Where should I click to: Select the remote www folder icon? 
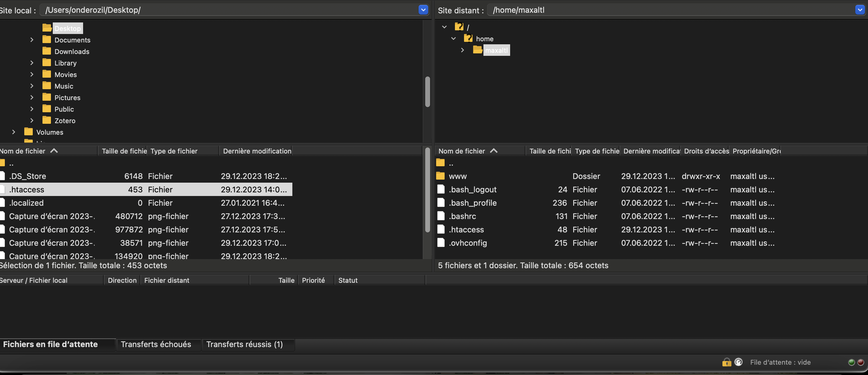(x=440, y=176)
